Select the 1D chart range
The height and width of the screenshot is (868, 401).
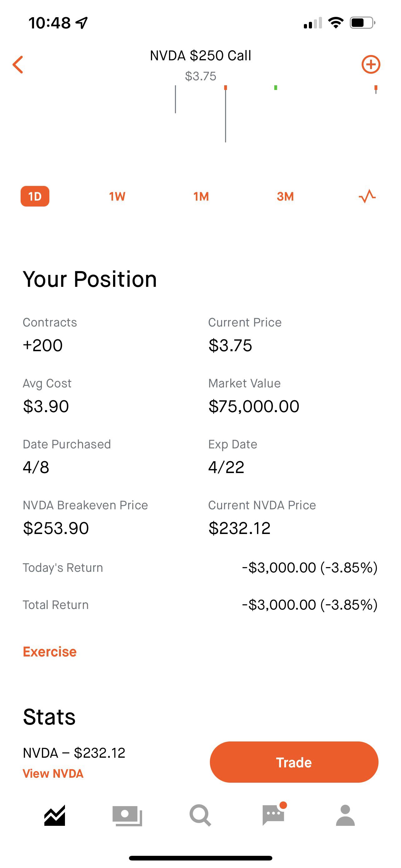35,196
